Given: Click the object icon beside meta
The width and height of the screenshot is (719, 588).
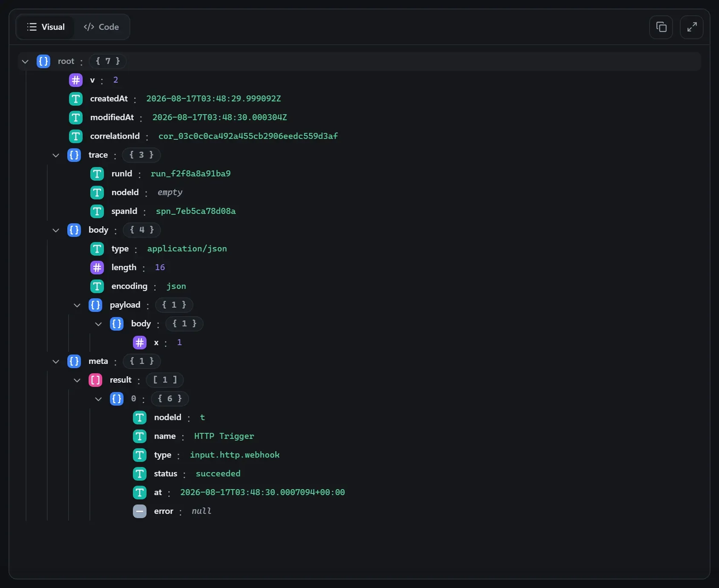Looking at the screenshot, I should 74,361.
